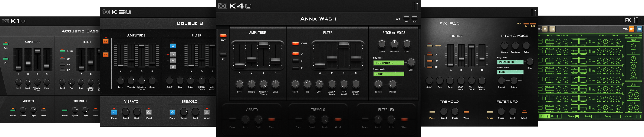Adjust the Color knob in K4U
The width and height of the screenshot is (644, 137).
pyautogui.click(x=407, y=44)
